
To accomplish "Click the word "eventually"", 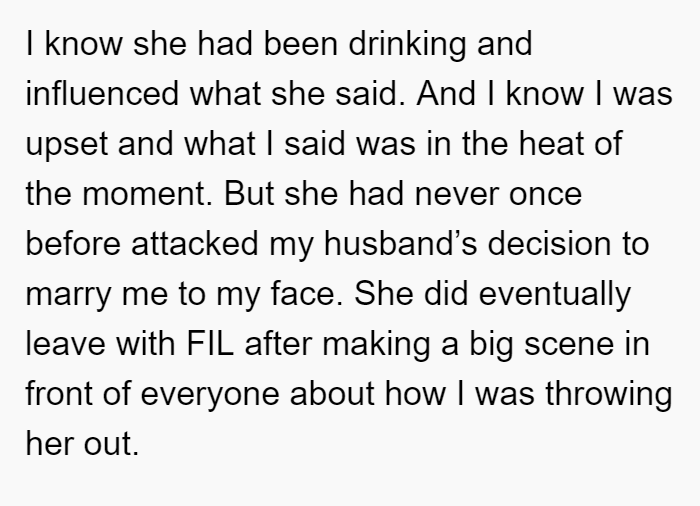I will (555, 295).
